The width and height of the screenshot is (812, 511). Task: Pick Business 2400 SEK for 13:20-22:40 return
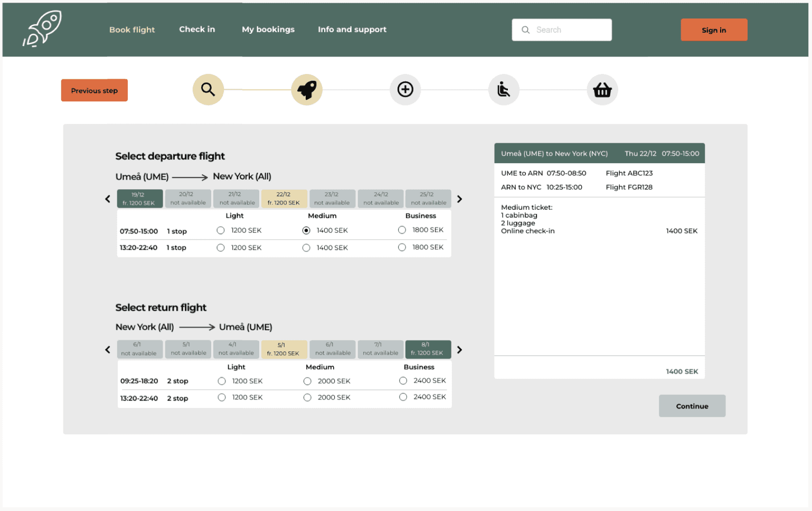pyautogui.click(x=403, y=397)
